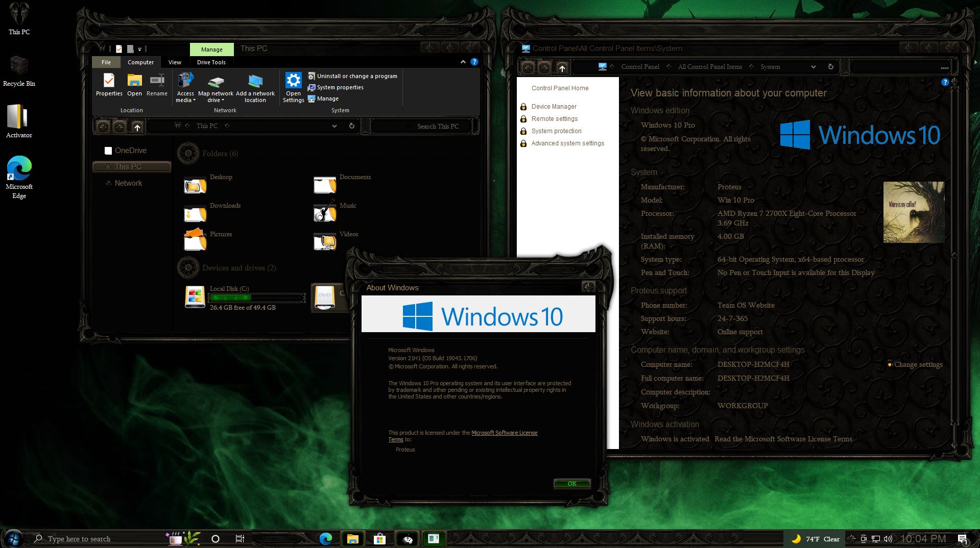Expand breadcrumb arrow after This PC
This screenshot has width=980, height=548.
227,126
